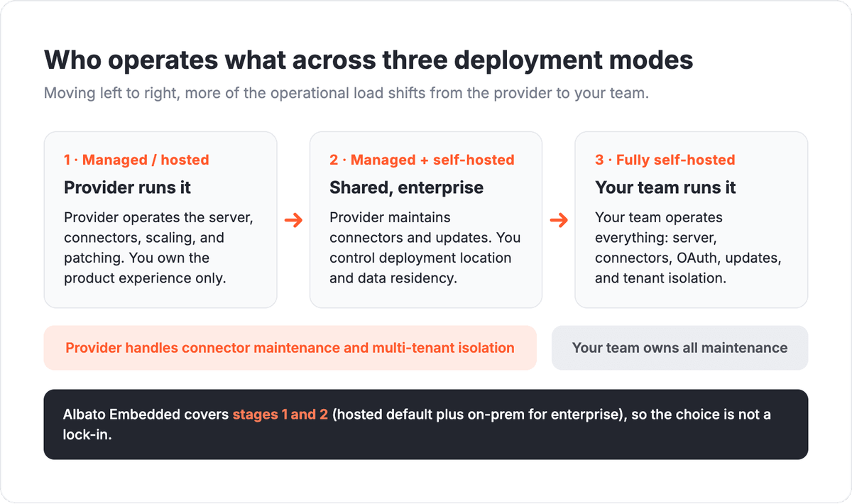Click the '3 · Fully self-hosted' label
Image resolution: width=852 pixels, height=504 pixels.
tap(665, 160)
